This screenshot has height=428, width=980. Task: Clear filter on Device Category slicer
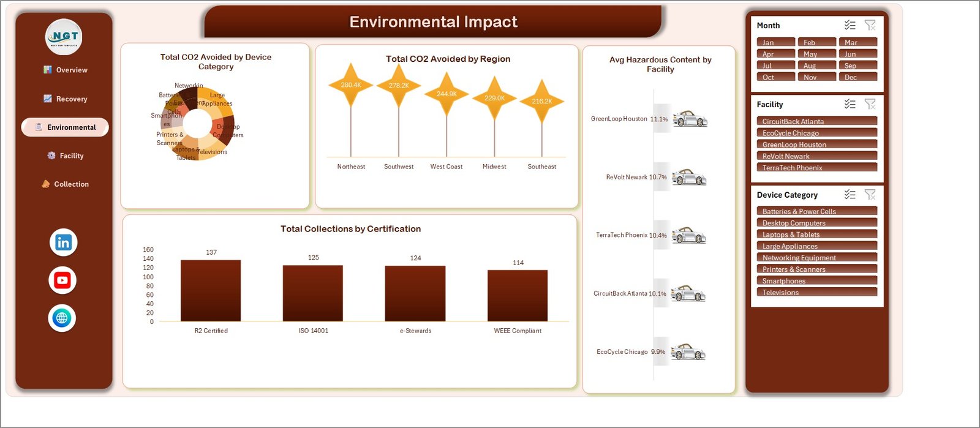click(x=870, y=195)
